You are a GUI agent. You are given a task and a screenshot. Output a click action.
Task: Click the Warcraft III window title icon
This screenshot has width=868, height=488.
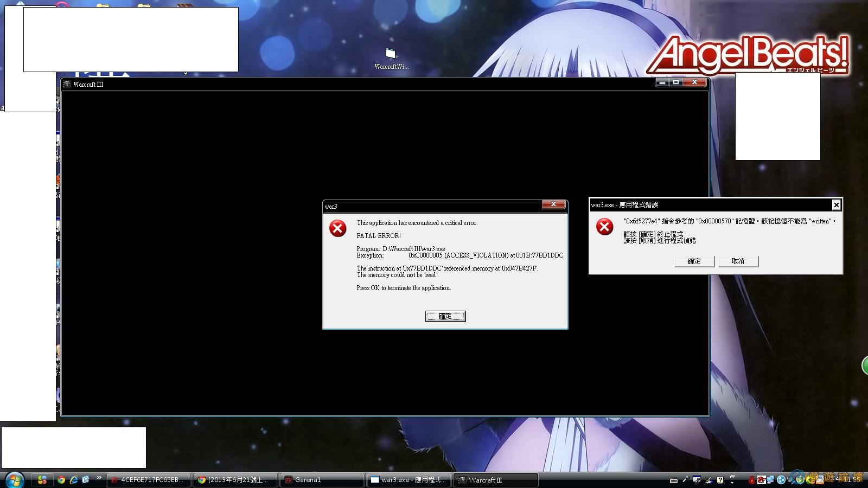(x=67, y=84)
